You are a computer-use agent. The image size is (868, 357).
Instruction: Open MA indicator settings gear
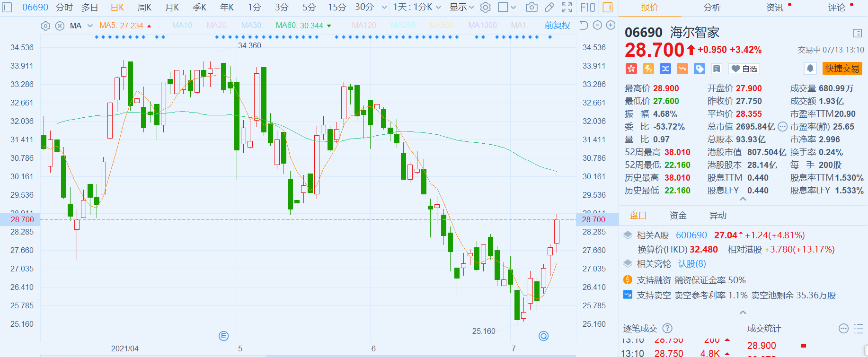click(45, 26)
